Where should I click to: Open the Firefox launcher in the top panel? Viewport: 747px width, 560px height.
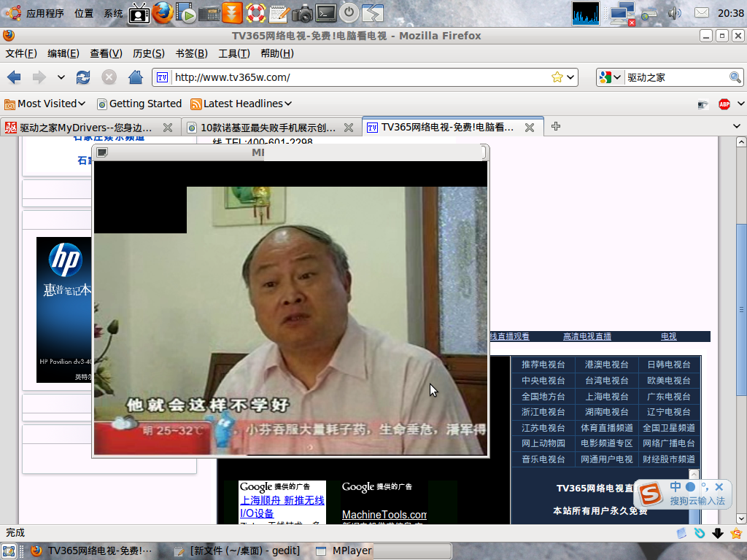163,13
